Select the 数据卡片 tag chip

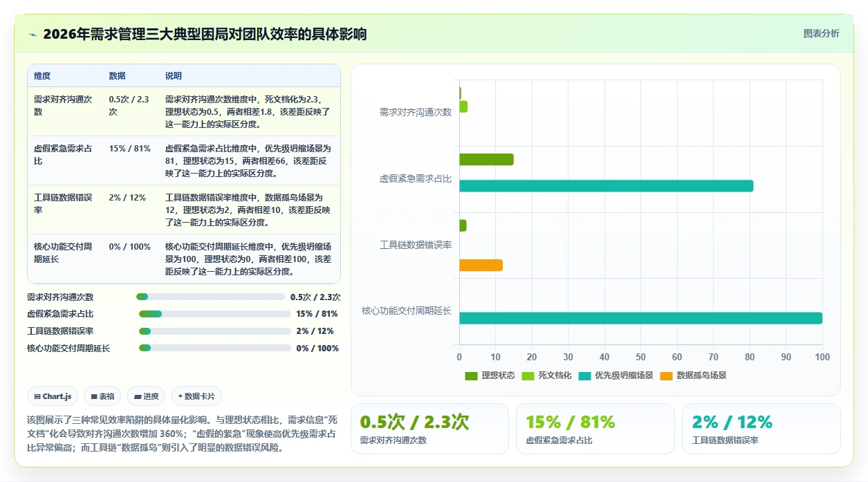(196, 396)
